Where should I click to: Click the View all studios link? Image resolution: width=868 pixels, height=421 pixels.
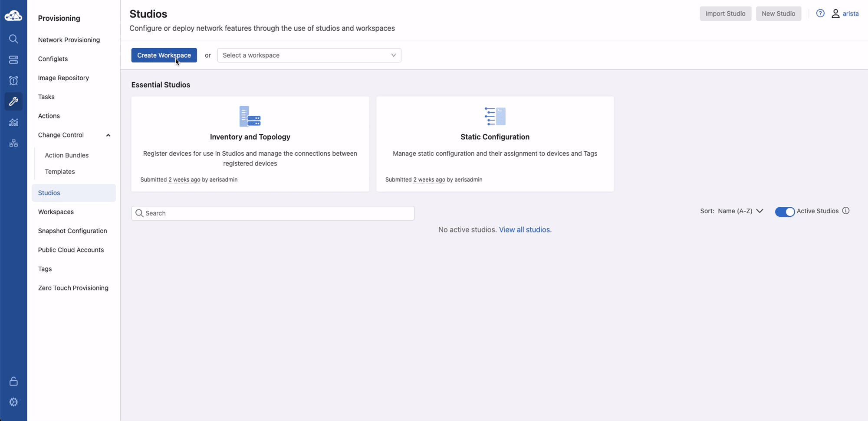click(x=524, y=230)
